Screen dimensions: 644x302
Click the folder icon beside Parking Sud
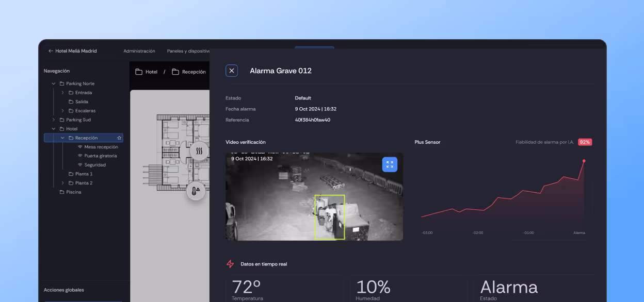[62, 120]
